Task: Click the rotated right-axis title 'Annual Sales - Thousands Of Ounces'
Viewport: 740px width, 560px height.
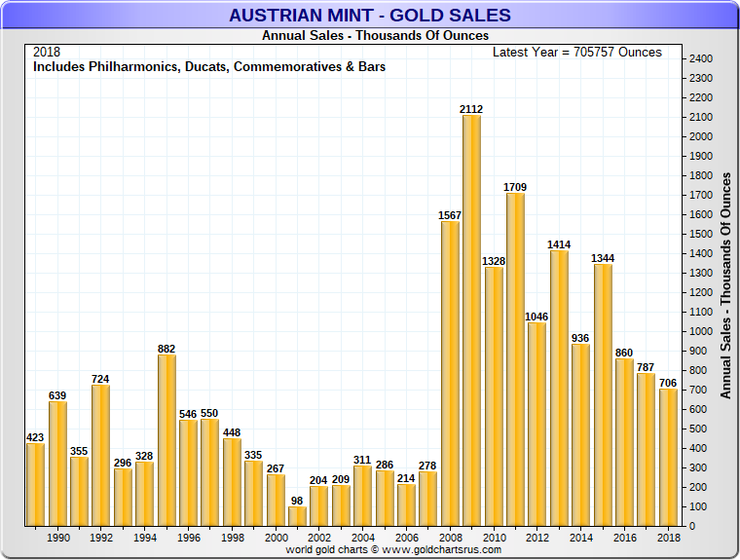Action: [x=725, y=285]
